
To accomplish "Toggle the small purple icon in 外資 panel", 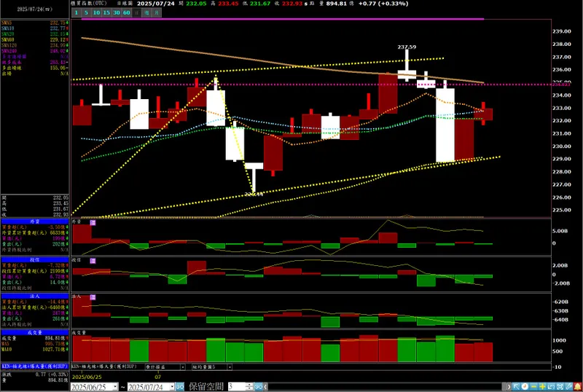I will coord(93,222).
